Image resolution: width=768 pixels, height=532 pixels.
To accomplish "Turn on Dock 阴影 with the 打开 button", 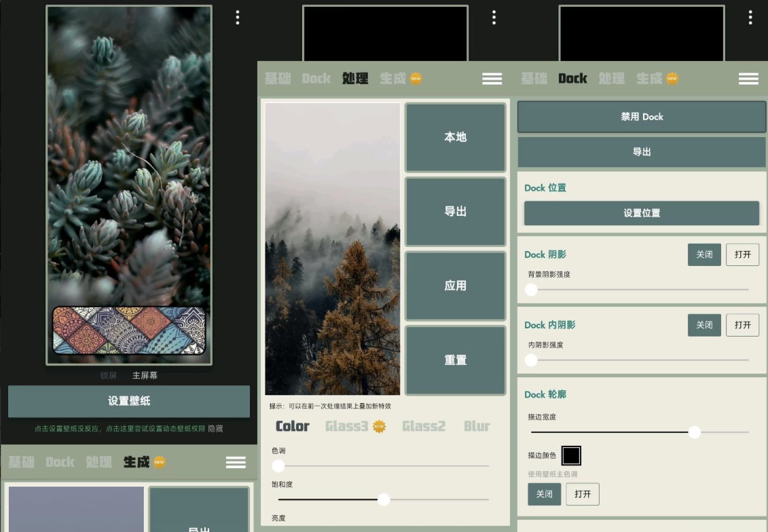I will tap(742, 254).
